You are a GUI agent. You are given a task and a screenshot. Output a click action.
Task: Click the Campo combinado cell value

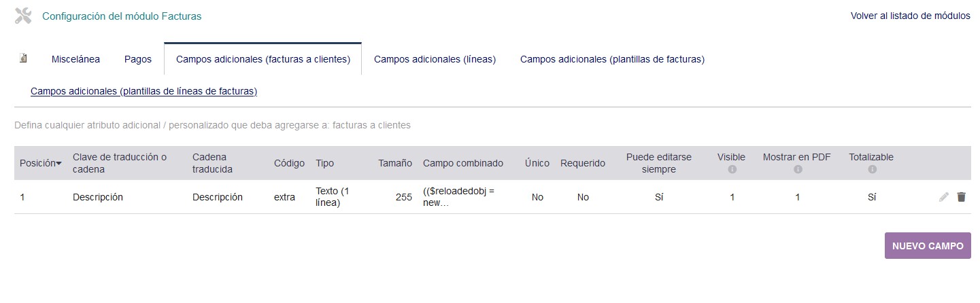(x=458, y=197)
